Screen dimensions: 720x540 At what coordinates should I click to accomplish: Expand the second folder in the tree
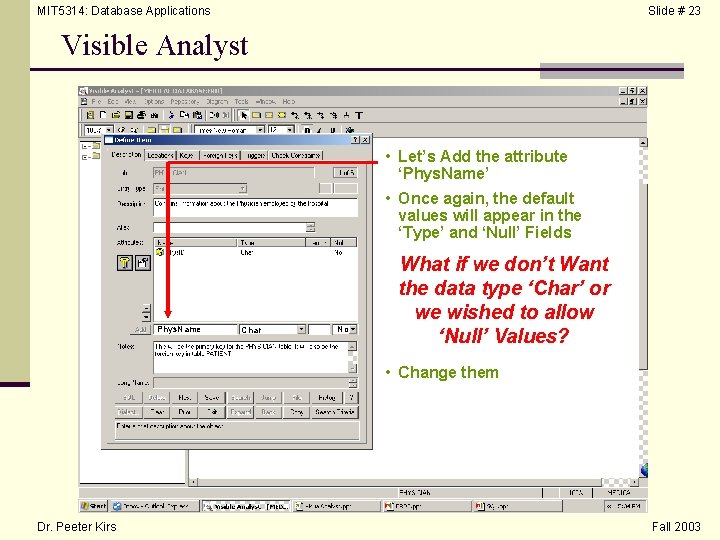coord(85,157)
